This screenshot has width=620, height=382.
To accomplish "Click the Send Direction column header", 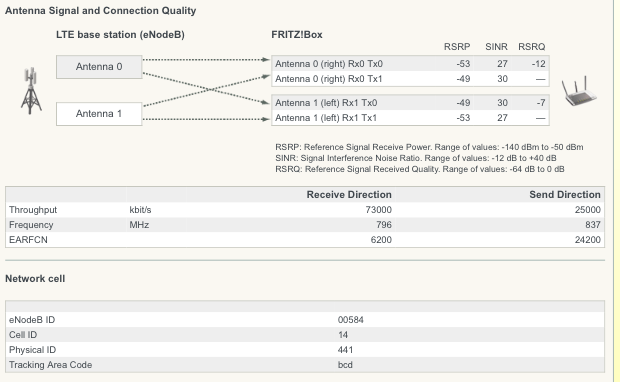I will click(x=565, y=195).
